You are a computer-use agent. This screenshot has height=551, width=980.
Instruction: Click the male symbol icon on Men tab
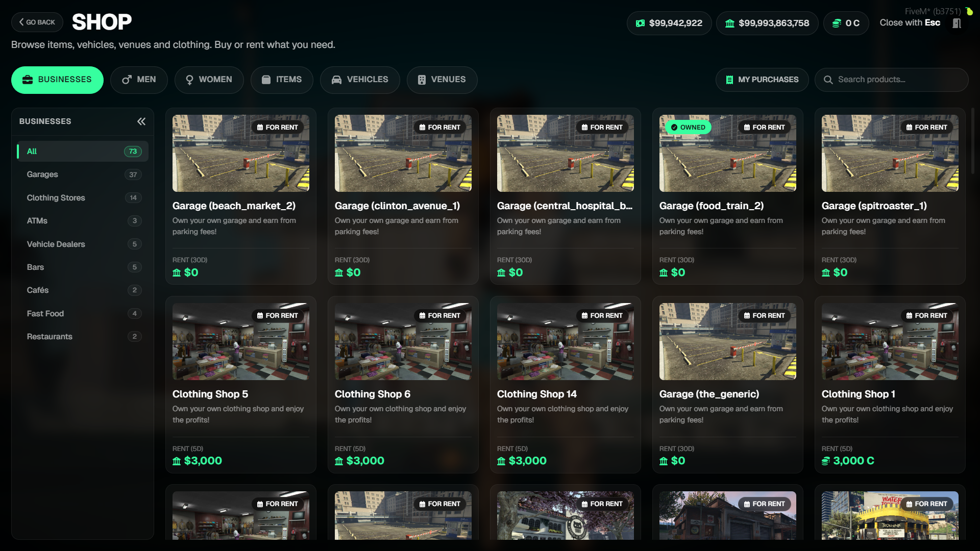127,80
